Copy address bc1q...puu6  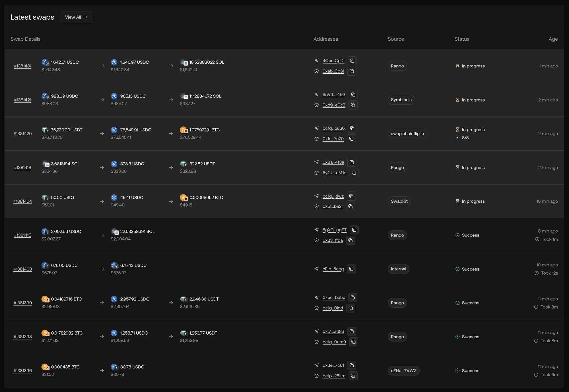point(352,128)
